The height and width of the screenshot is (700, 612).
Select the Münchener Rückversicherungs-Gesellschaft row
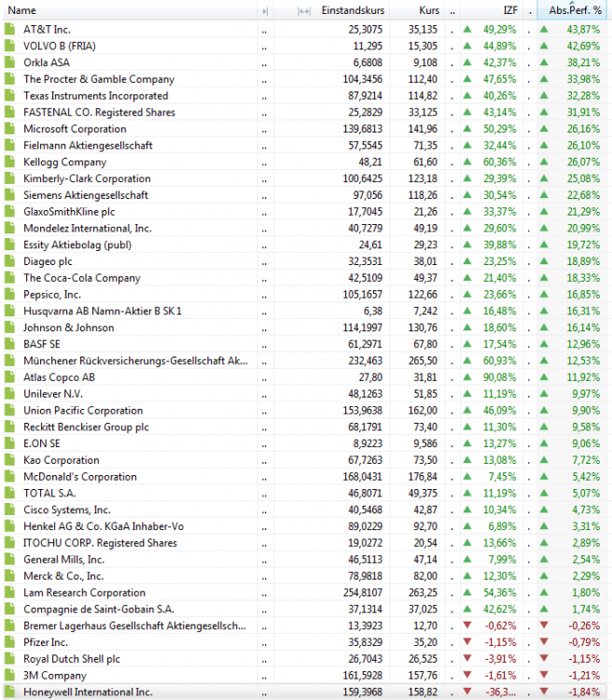click(x=306, y=360)
